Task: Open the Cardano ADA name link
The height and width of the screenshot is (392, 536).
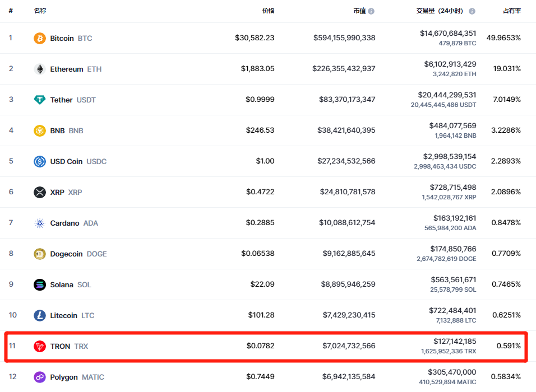Action: click(73, 223)
